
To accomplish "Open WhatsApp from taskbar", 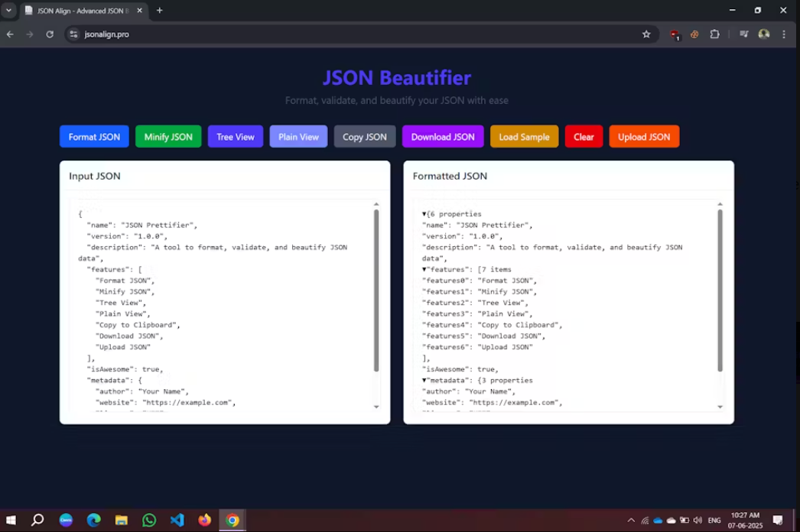I will (x=149, y=521).
